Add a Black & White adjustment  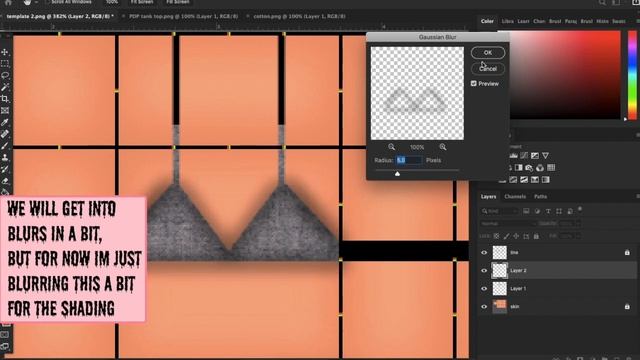519,168
